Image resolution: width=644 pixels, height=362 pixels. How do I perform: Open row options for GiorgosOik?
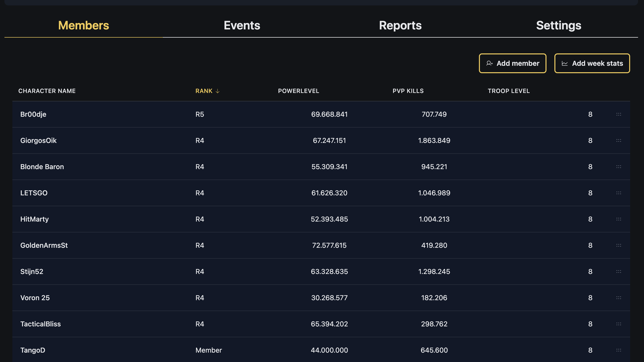click(619, 140)
